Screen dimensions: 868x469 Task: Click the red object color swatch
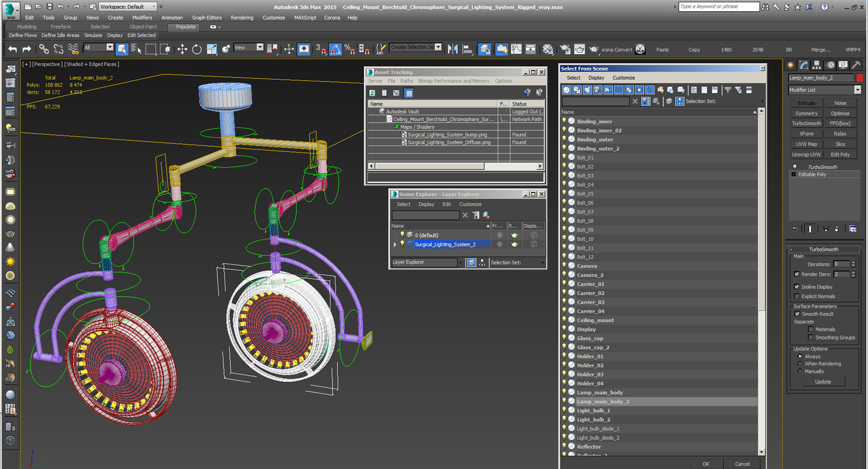[860, 77]
